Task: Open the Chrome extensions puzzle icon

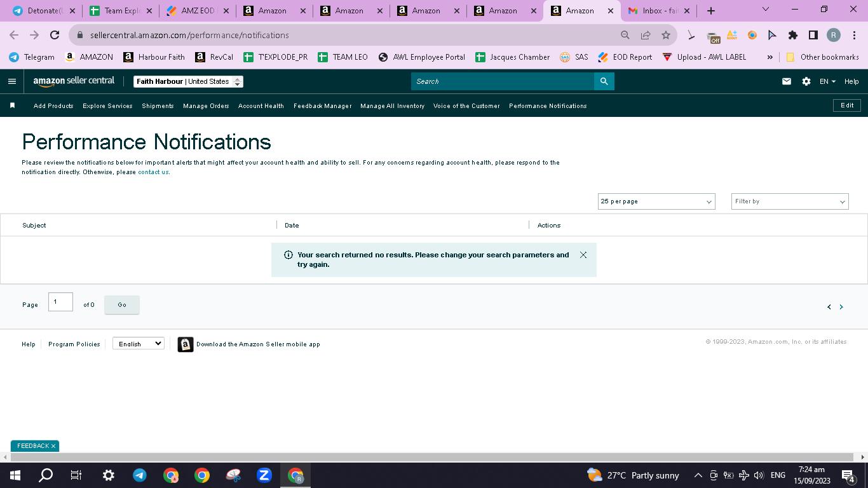Action: coord(793,35)
